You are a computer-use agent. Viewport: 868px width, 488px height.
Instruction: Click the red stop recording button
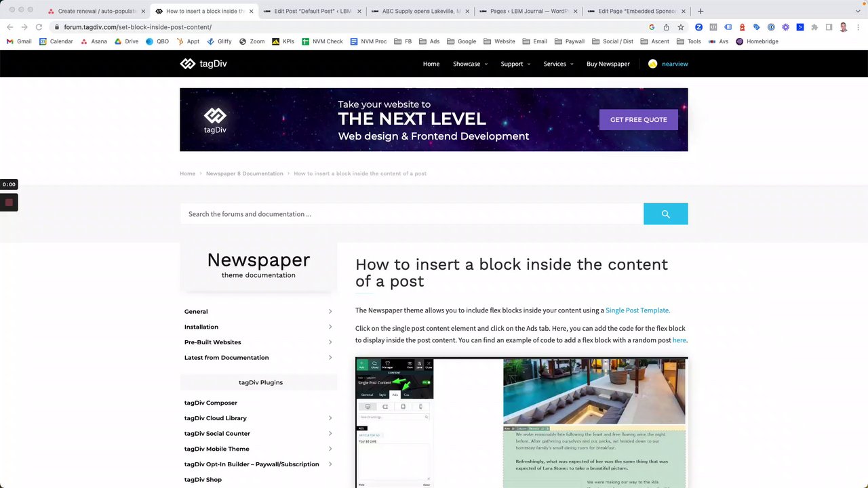point(9,202)
